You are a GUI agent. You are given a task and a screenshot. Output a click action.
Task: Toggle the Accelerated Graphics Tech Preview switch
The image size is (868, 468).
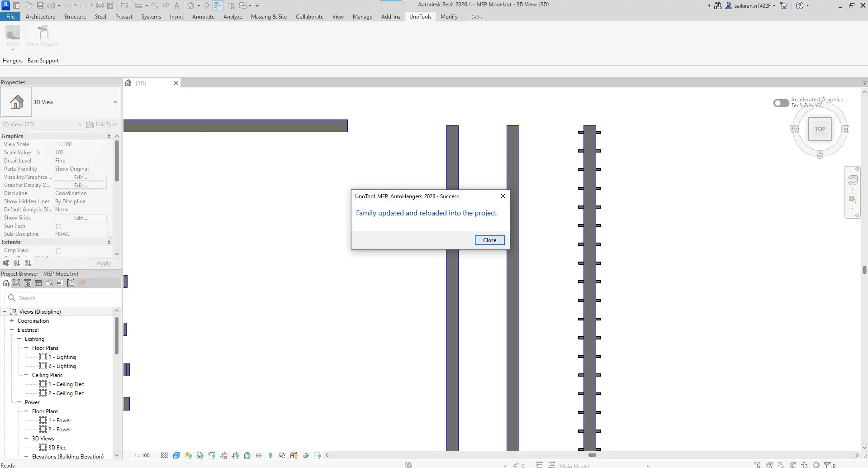pyautogui.click(x=781, y=103)
